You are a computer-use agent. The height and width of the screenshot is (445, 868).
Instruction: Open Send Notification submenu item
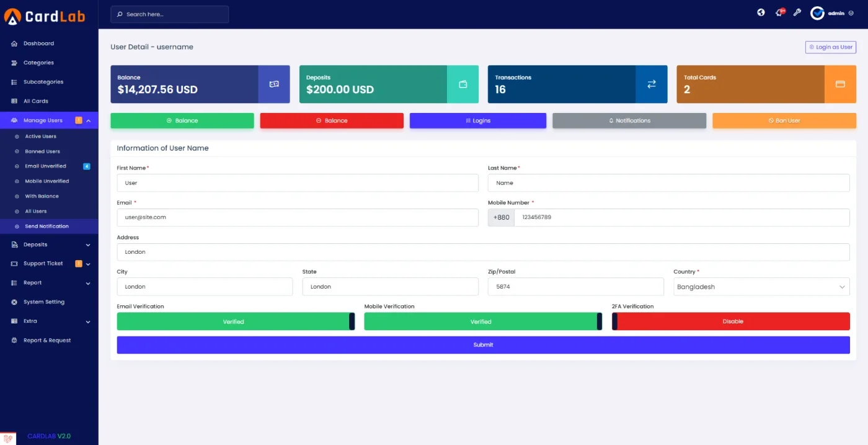click(49, 227)
